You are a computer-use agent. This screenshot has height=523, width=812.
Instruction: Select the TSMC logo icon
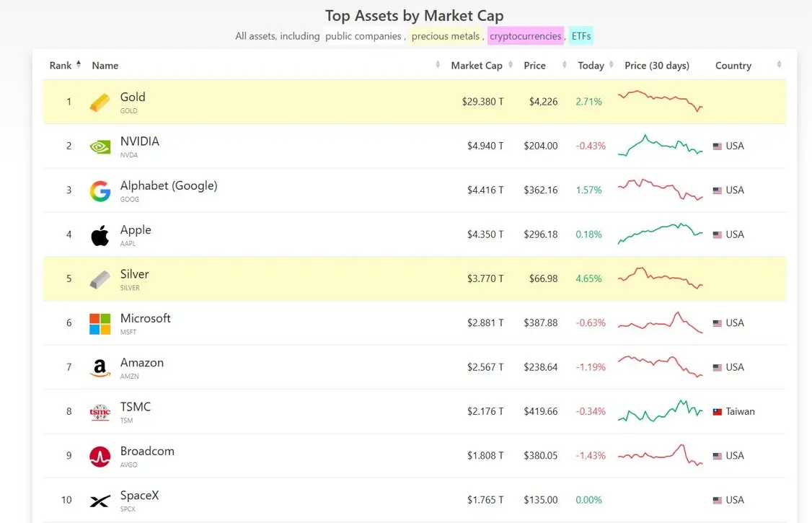pyautogui.click(x=100, y=413)
